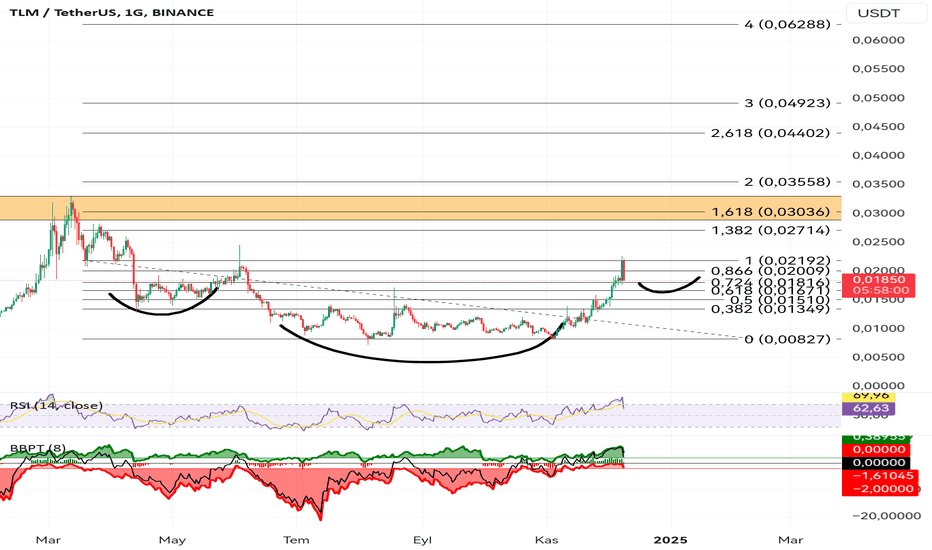Click the Eyl month label on time axis
932x550 pixels.
422,540
